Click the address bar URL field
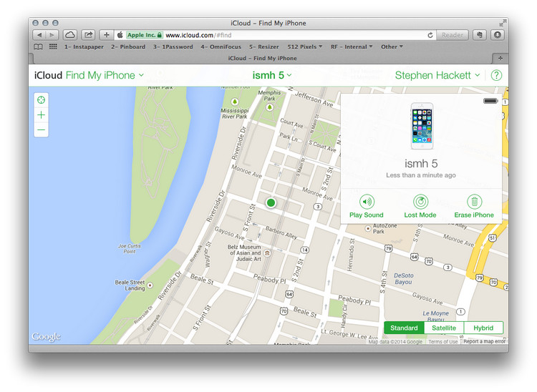 point(276,35)
